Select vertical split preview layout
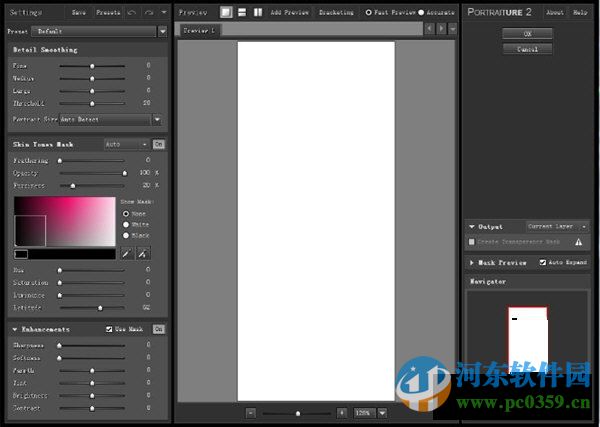Image resolution: width=600 pixels, height=427 pixels. [258, 12]
